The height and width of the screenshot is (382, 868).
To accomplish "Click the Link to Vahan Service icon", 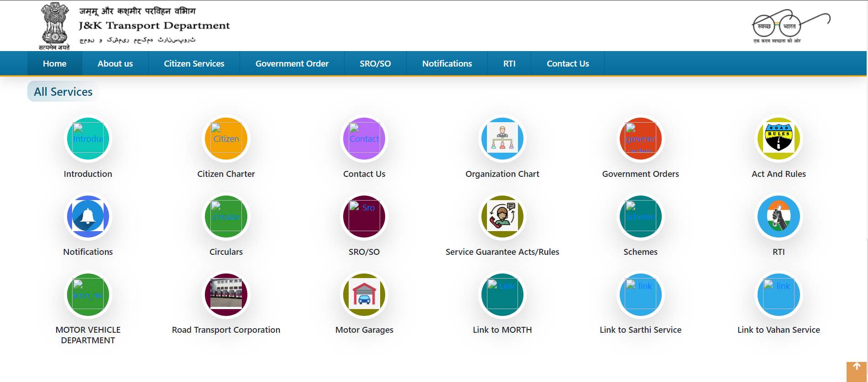I will point(779,294).
